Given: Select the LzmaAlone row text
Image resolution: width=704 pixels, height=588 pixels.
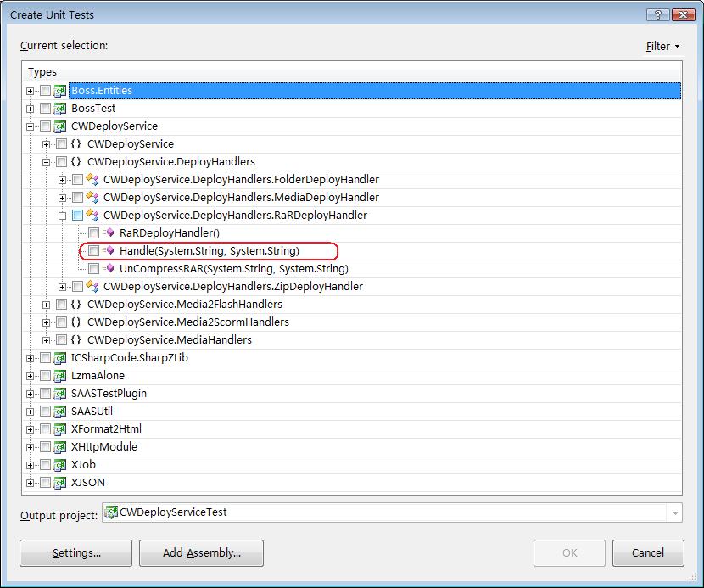Looking at the screenshot, I should pos(98,376).
